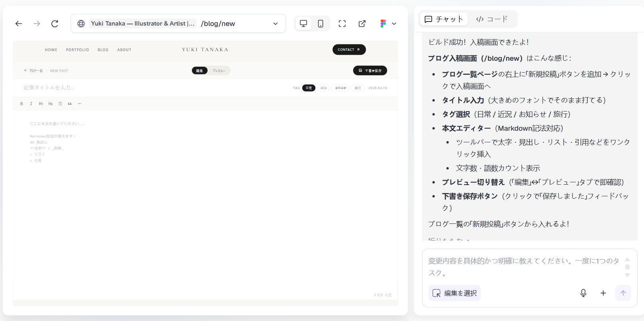Click the 下書き保存 button

coord(370,70)
